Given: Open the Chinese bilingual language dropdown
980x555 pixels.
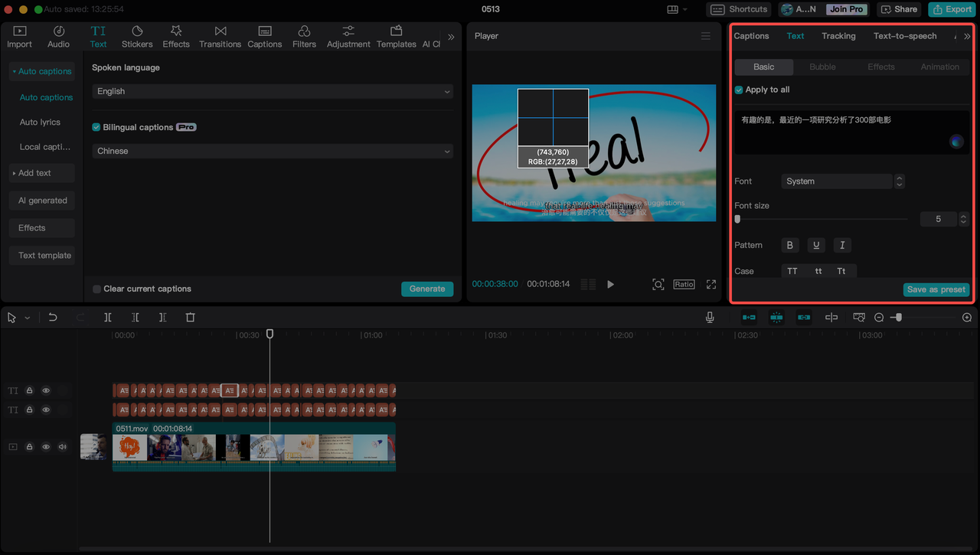Looking at the screenshot, I should coord(273,151).
